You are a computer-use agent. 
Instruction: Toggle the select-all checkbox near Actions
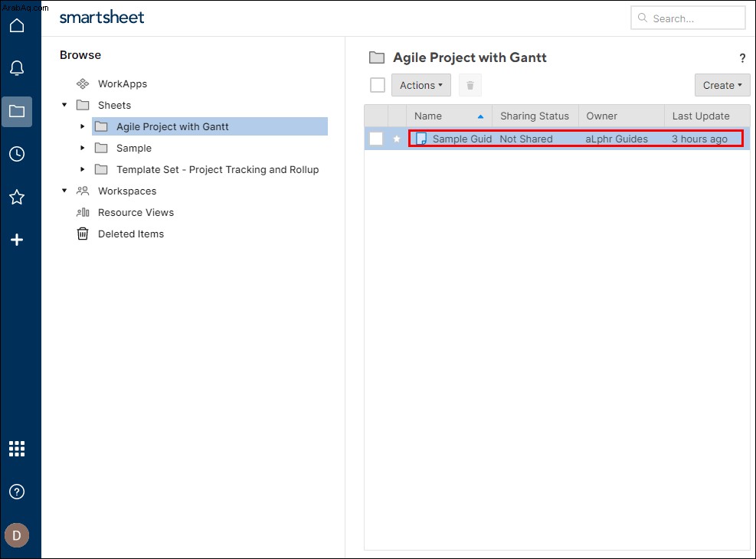378,85
